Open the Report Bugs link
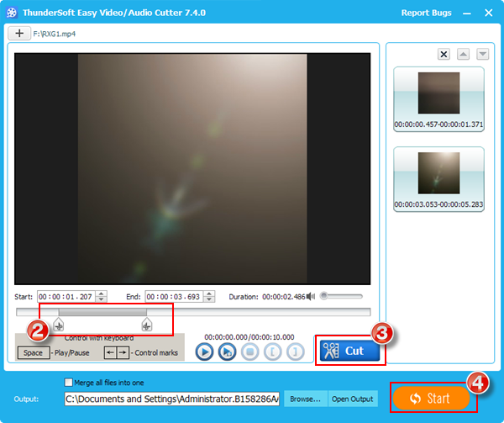The width and height of the screenshot is (504, 423). click(424, 13)
